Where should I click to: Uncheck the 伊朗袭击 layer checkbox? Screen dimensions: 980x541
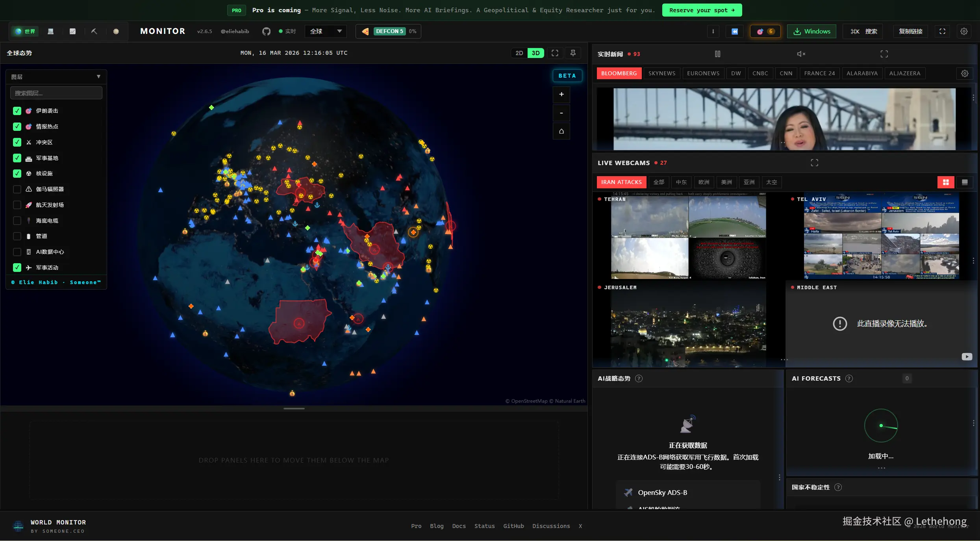17,111
